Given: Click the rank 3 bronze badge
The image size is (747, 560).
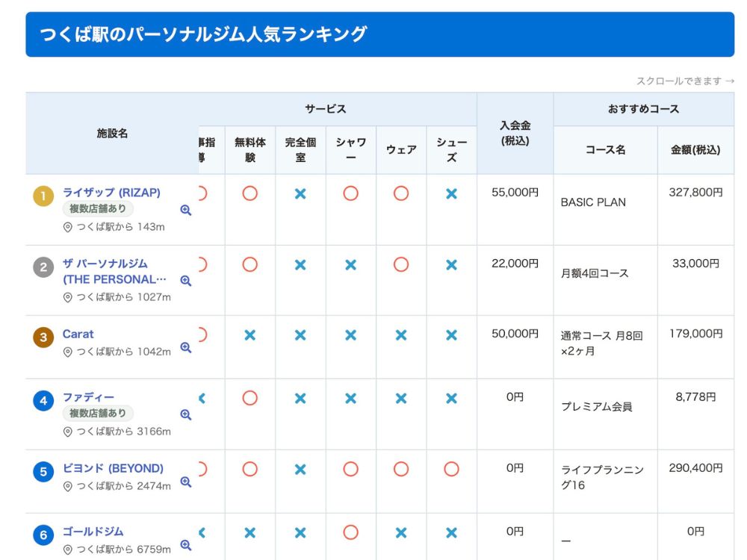Looking at the screenshot, I should click(x=43, y=337).
